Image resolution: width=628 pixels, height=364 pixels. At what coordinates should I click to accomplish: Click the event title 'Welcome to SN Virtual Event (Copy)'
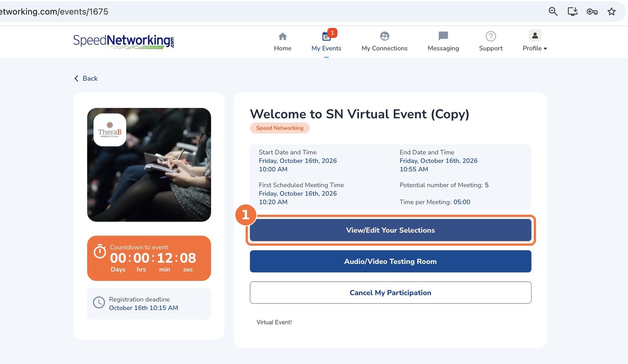click(360, 114)
